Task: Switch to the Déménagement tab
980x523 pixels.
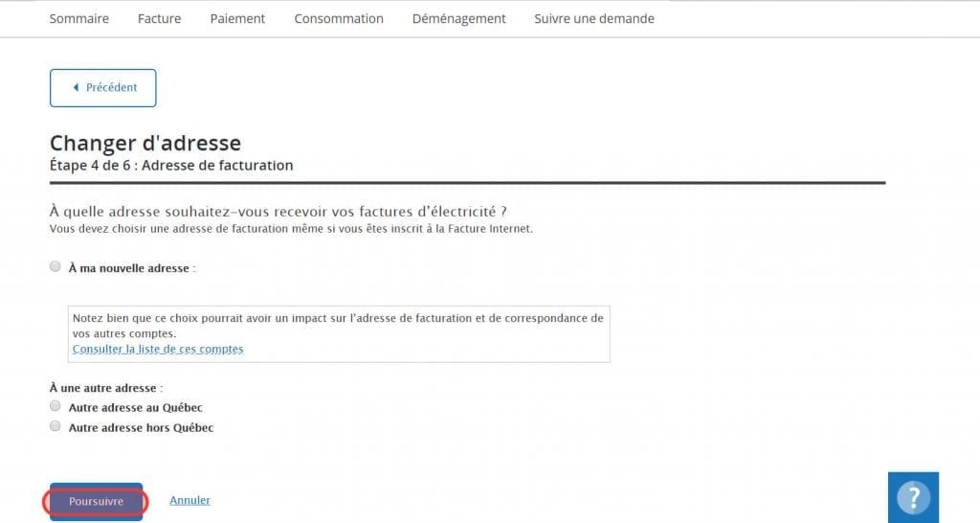Action: tap(458, 19)
